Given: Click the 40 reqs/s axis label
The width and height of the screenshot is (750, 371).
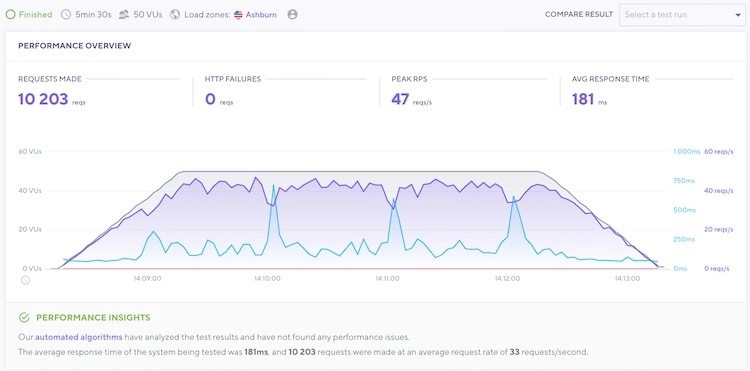Looking at the screenshot, I should tap(719, 191).
